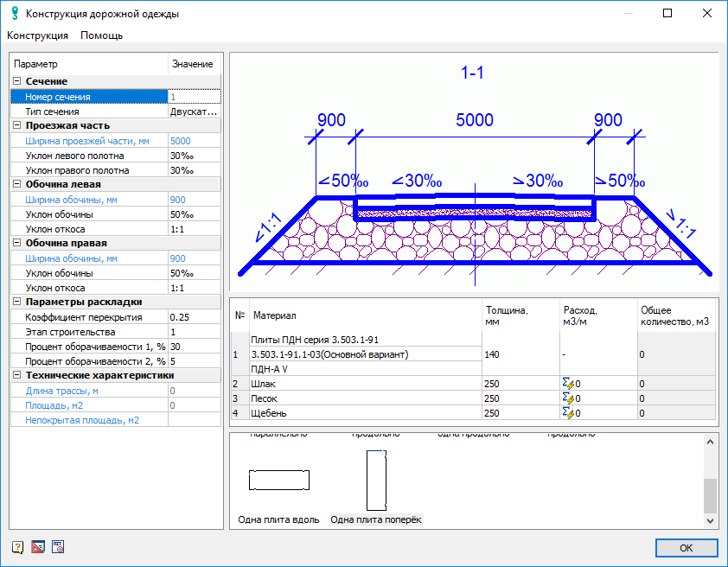728x567 pixels.
Task: Click the Номер сечения value field
Action: coord(194,97)
